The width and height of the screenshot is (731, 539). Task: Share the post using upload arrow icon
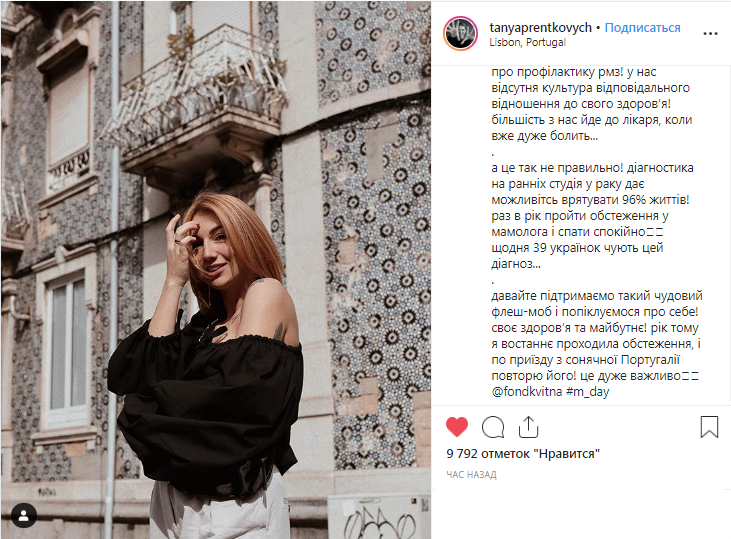[x=528, y=427]
